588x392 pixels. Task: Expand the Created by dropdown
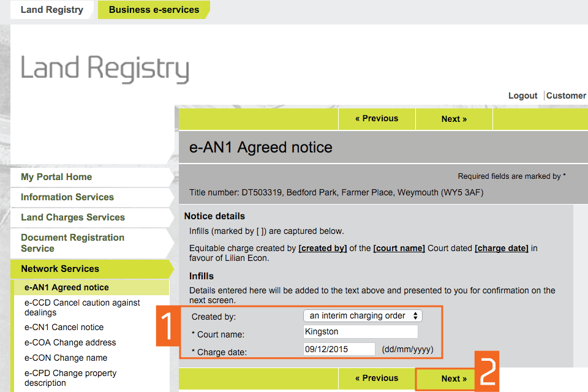[363, 316]
